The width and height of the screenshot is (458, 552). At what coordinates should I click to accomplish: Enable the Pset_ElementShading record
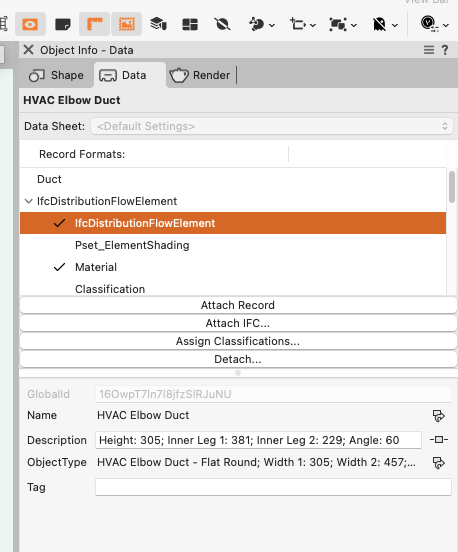coord(59,245)
